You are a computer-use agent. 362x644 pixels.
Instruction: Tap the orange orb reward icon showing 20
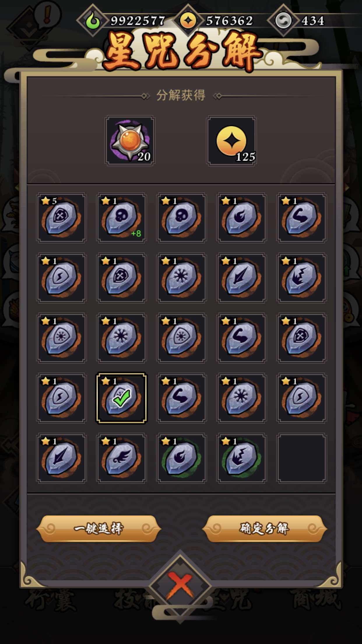(x=130, y=141)
